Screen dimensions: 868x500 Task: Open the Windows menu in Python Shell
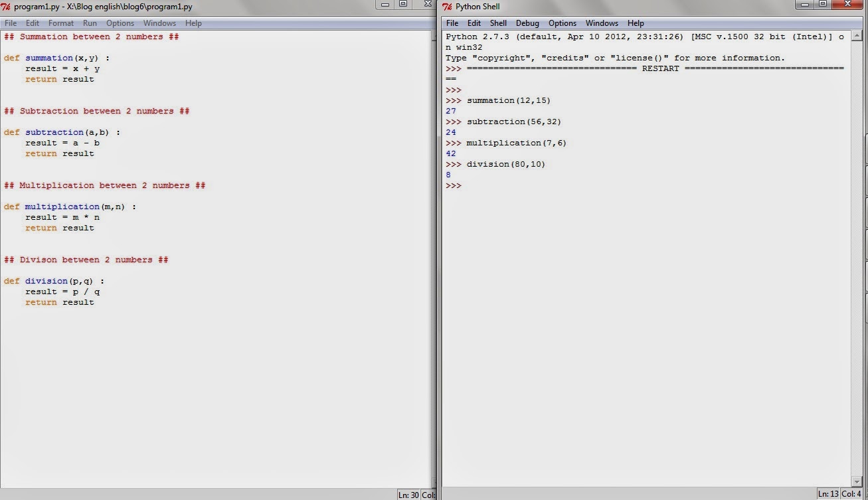tap(602, 23)
